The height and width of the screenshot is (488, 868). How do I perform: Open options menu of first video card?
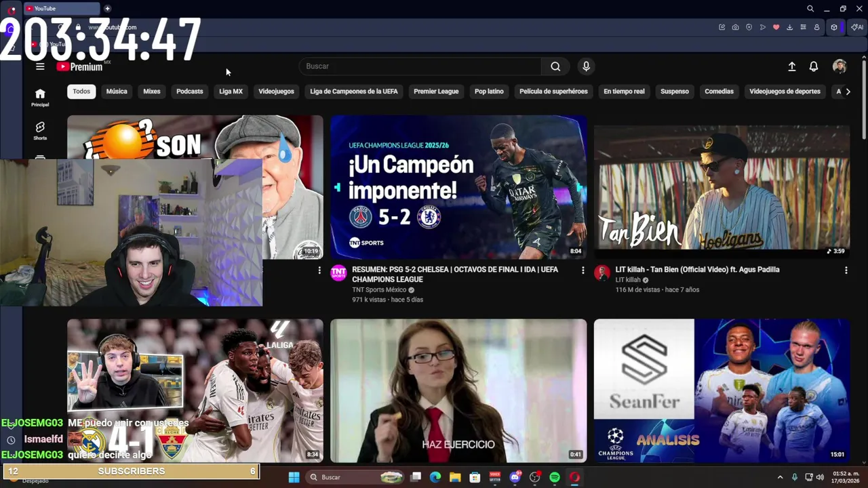coord(319,270)
